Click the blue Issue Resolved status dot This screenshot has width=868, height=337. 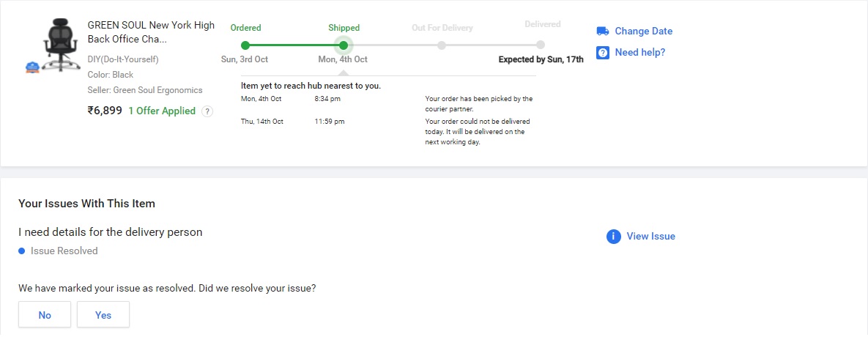click(22, 251)
